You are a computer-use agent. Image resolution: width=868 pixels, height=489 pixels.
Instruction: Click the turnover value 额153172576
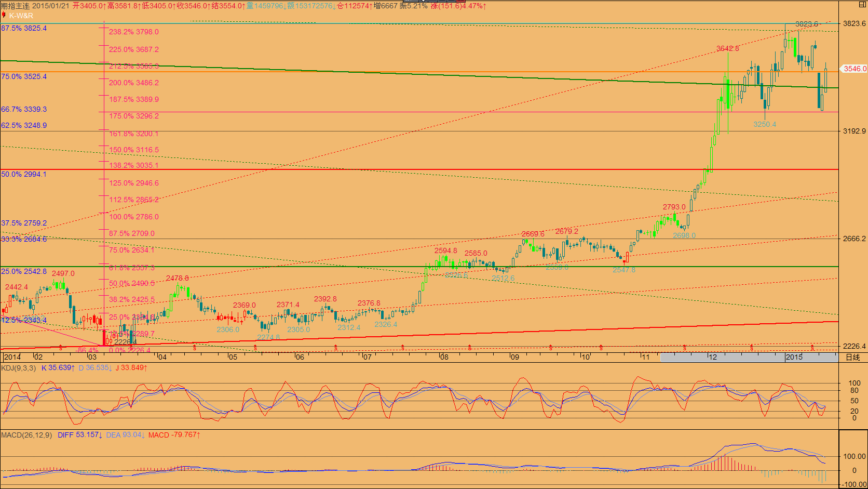(x=311, y=6)
